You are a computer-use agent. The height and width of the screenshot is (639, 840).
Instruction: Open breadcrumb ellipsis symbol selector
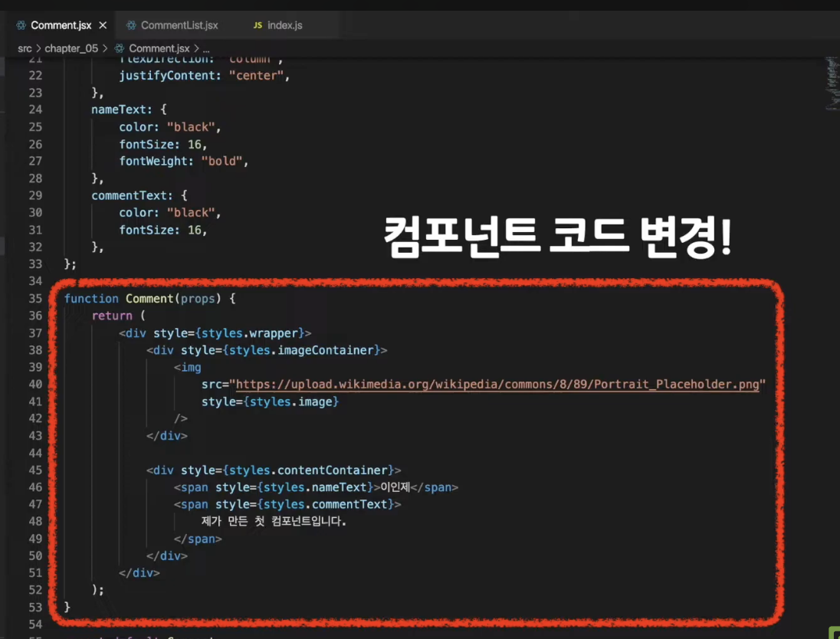pos(206,49)
